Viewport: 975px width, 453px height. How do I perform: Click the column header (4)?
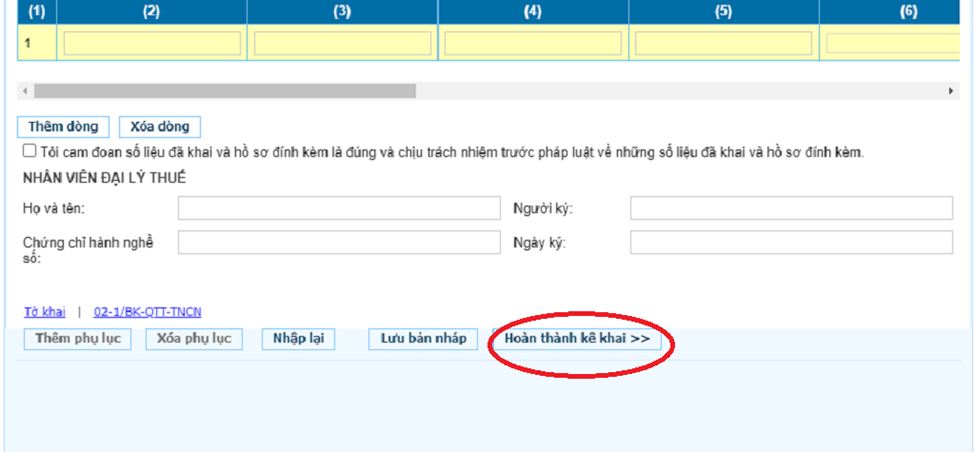click(x=533, y=12)
